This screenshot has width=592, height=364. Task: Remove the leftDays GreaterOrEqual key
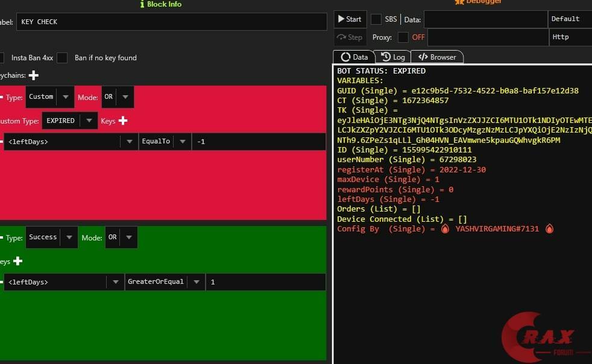(x=2, y=281)
